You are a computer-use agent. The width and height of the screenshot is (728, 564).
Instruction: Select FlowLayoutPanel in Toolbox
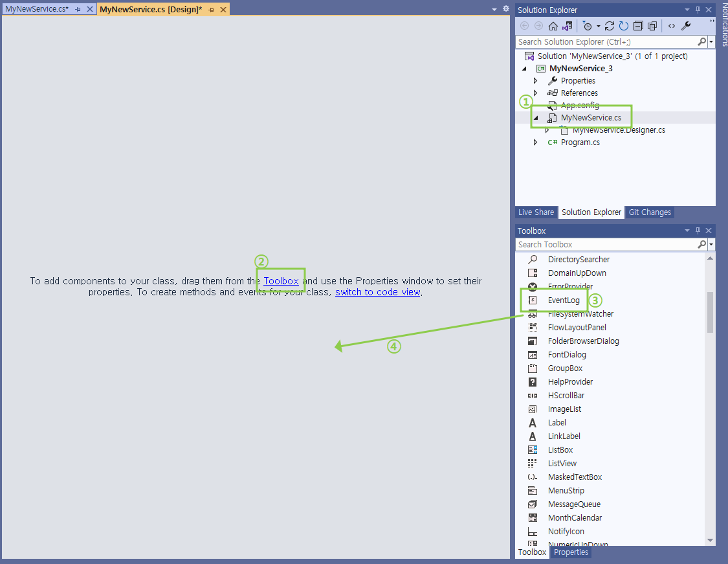[x=577, y=328]
